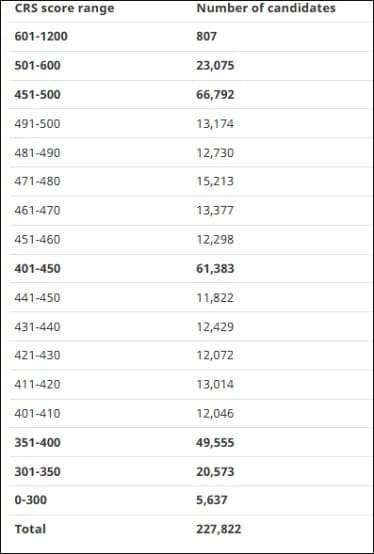Click the 15,213 candidates cell
Image resolution: width=374 pixels, height=554 pixels.
coord(215,182)
